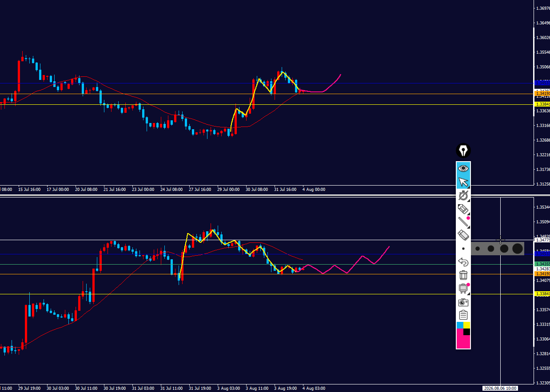This screenshot has width=550, height=392.
Task: Click the yellow 1.33841 price label, lower chart
Action: pyautogui.click(x=543, y=294)
